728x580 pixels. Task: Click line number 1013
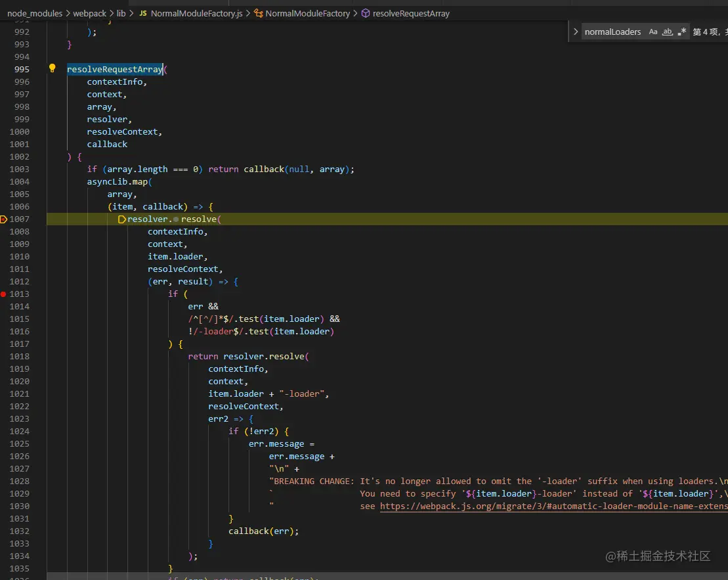(20, 294)
